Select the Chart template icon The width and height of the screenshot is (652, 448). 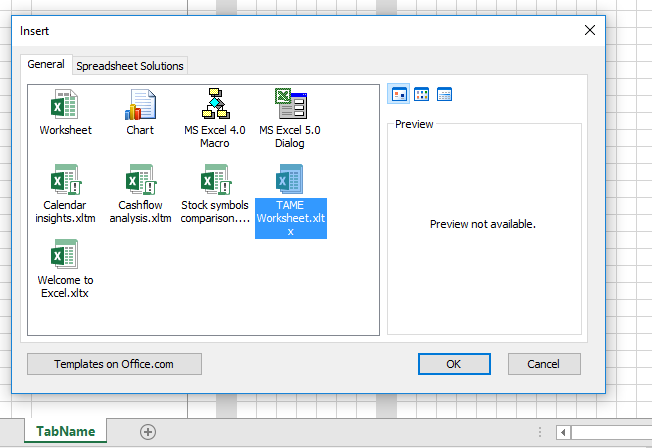[140, 104]
